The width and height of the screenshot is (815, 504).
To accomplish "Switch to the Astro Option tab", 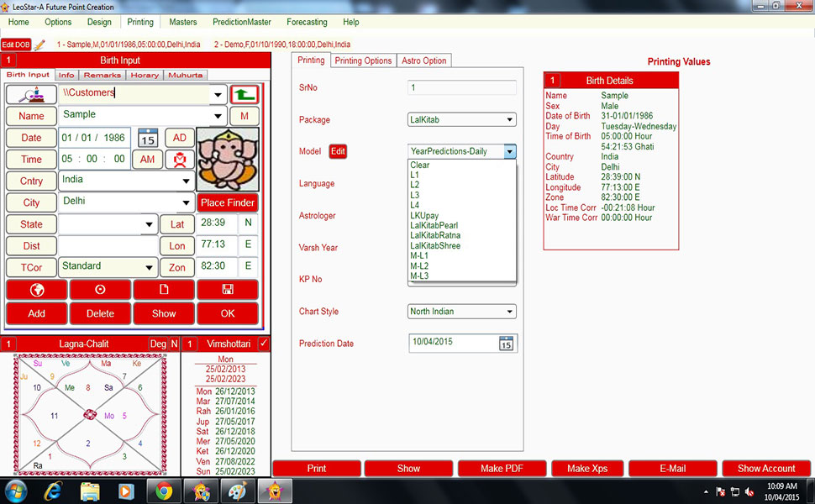I will [424, 60].
